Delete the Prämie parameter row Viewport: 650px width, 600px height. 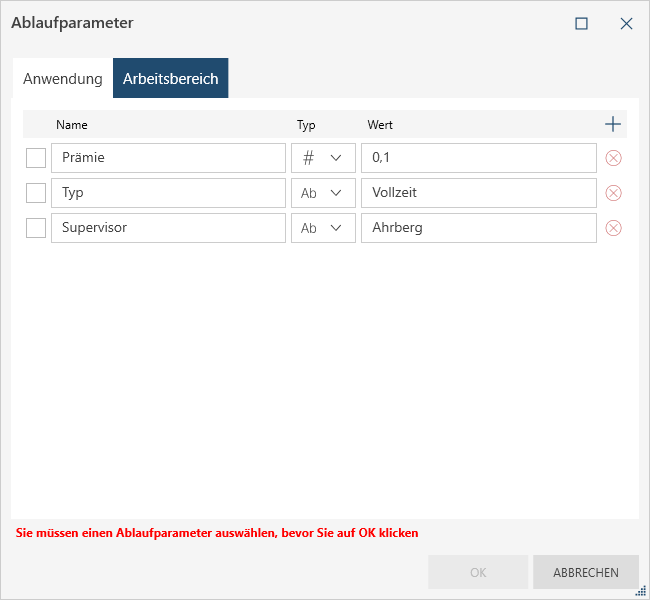click(614, 158)
